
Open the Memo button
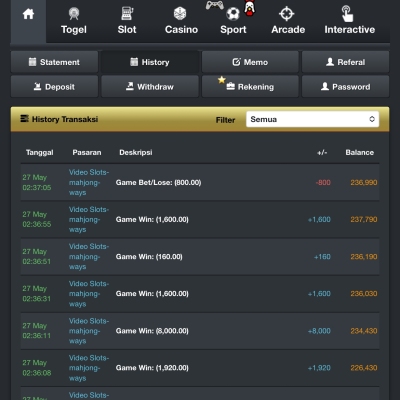click(250, 62)
